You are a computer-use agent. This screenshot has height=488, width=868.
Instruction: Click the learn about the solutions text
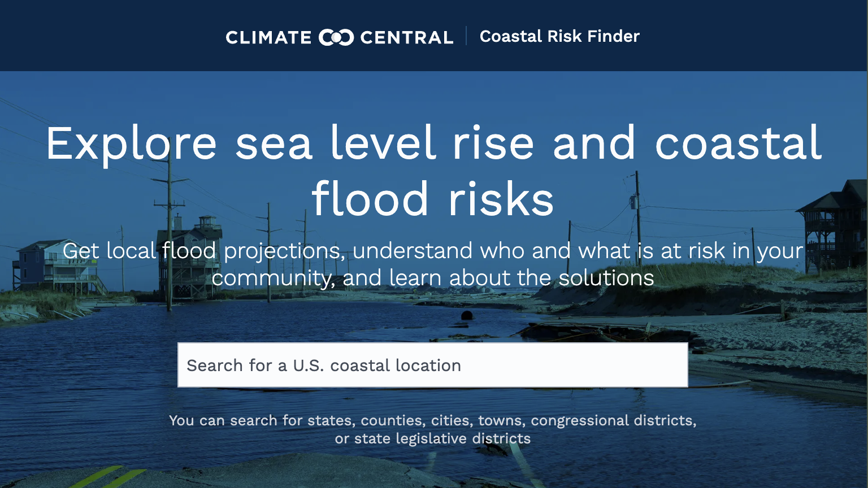tap(522, 278)
